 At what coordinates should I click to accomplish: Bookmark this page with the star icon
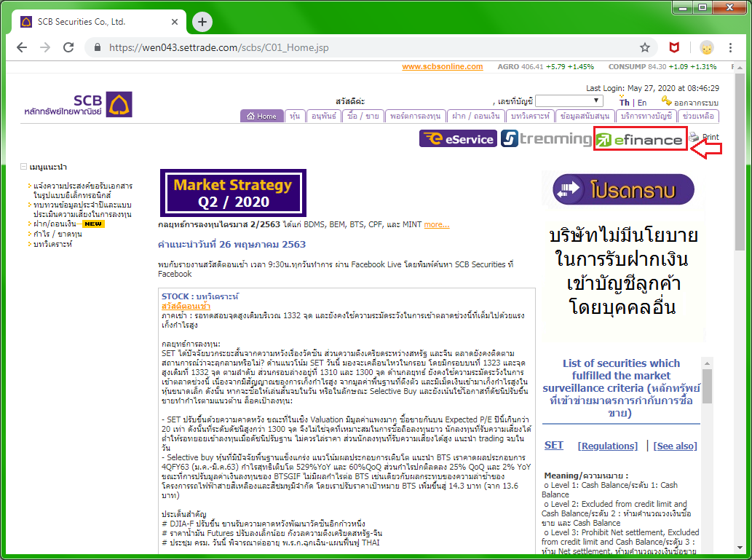click(x=645, y=47)
